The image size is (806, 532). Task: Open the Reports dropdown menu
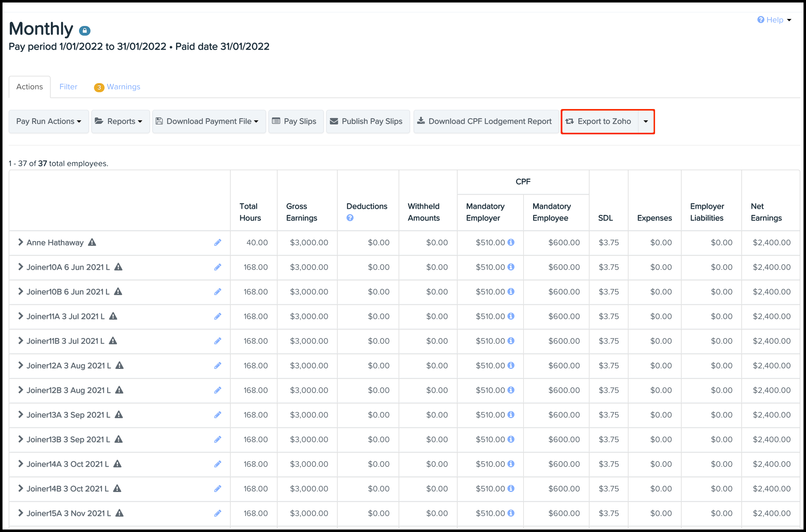click(120, 122)
